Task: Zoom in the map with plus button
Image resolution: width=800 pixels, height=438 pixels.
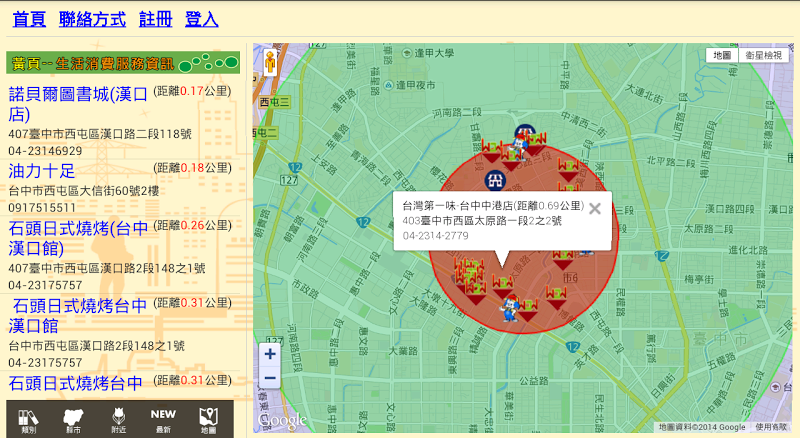Action: click(x=270, y=354)
